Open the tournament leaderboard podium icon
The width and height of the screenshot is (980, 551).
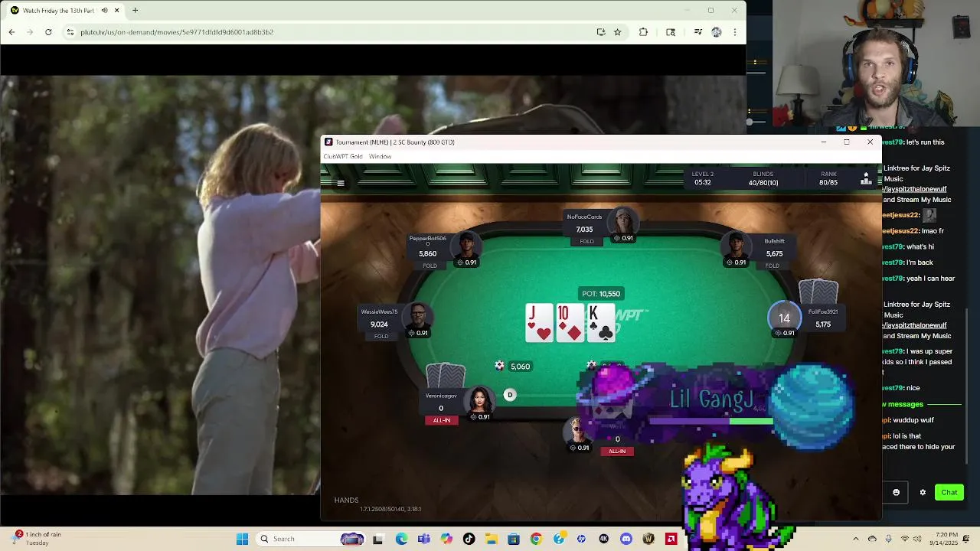pos(866,178)
